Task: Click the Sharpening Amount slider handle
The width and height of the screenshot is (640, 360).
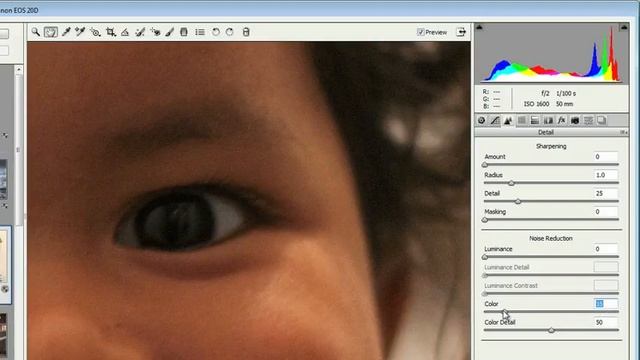Action: point(485,164)
